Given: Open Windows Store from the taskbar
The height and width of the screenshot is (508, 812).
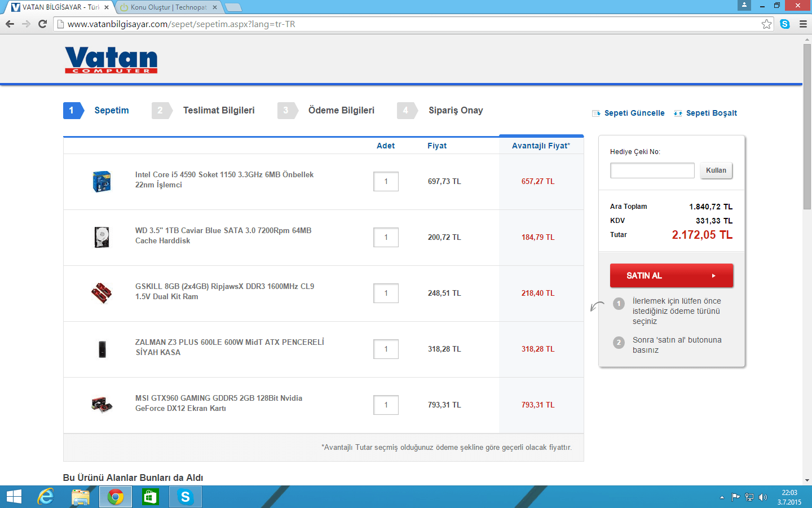Looking at the screenshot, I should coord(151,497).
